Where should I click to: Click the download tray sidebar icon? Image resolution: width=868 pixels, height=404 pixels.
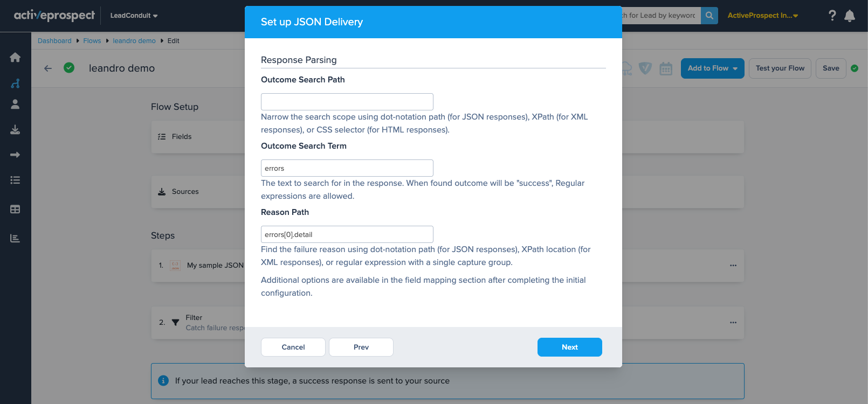[x=15, y=130]
